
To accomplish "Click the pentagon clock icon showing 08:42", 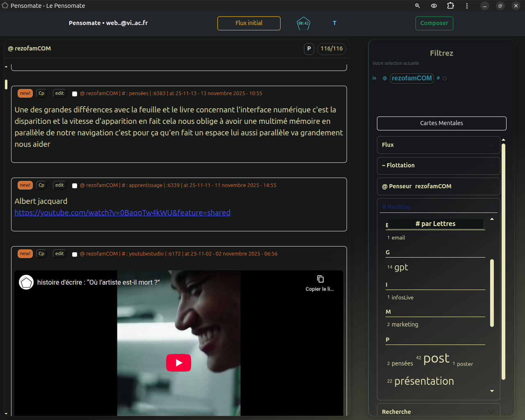I will pos(303,23).
